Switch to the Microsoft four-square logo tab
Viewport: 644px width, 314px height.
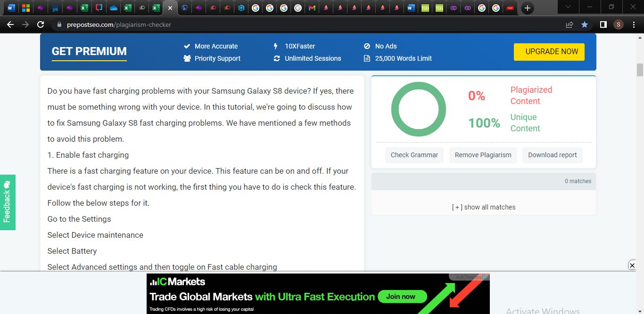pyautogui.click(x=26, y=8)
